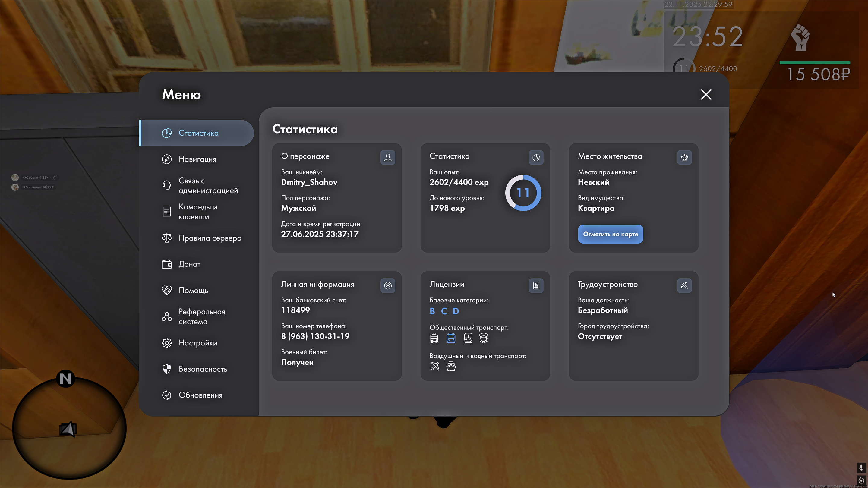Image resolution: width=868 pixels, height=488 pixels.
Task: Click the category B license letter
Action: (x=432, y=311)
